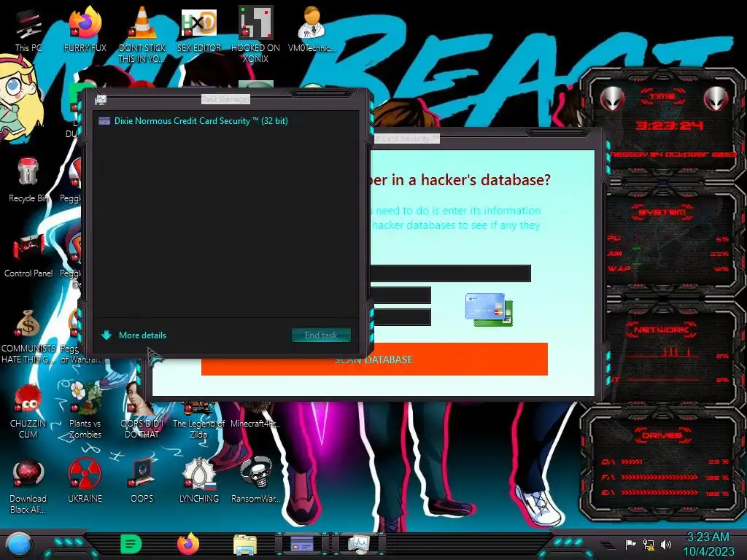Click the 10/4/2023 date on taskbar
Viewport: 747px width, 560px height.
[x=708, y=551]
